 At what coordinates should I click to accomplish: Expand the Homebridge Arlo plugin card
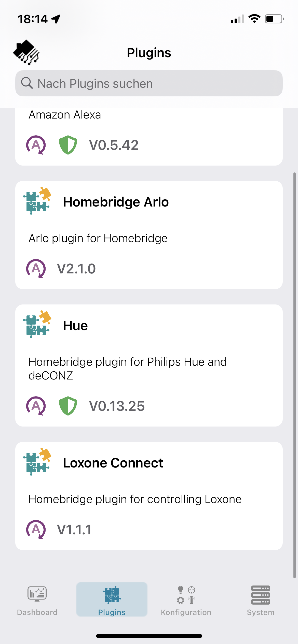149,235
